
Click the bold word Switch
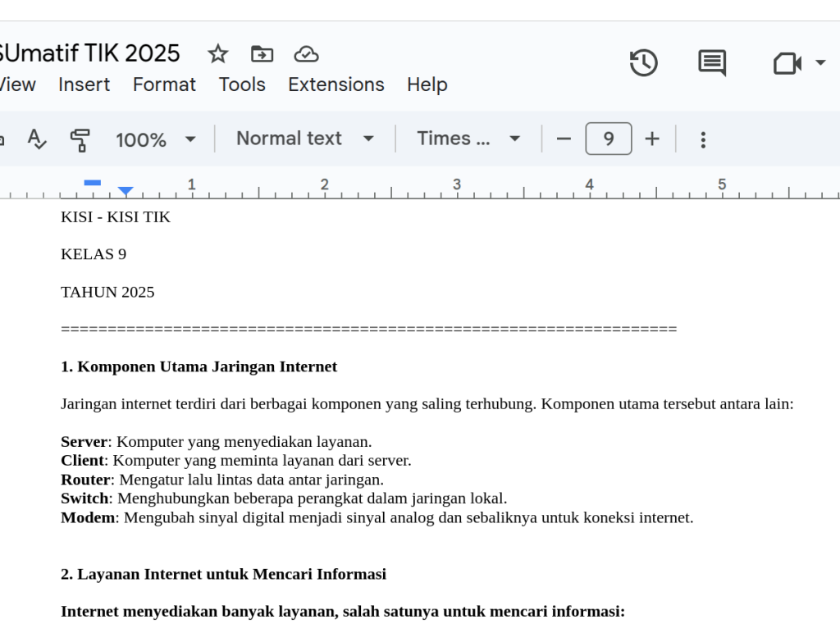click(x=84, y=499)
